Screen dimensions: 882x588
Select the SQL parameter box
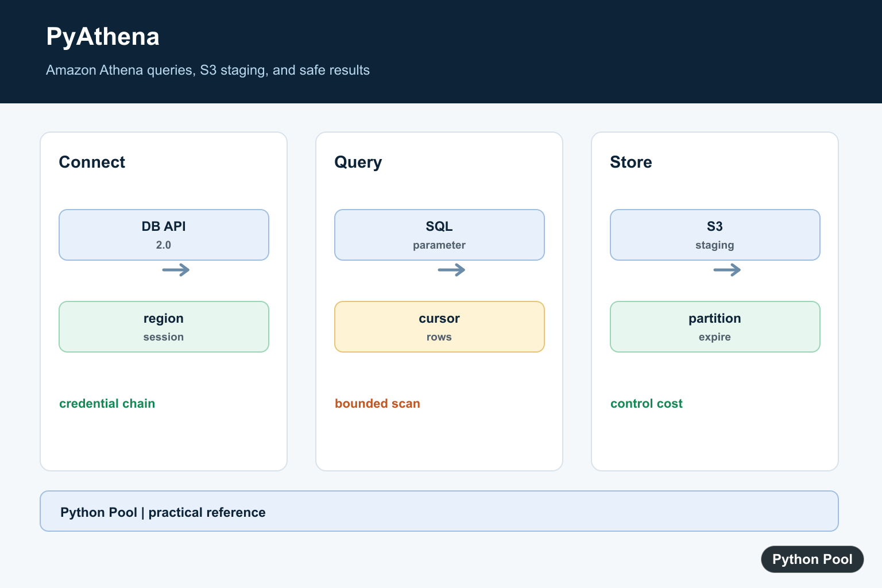tap(439, 235)
